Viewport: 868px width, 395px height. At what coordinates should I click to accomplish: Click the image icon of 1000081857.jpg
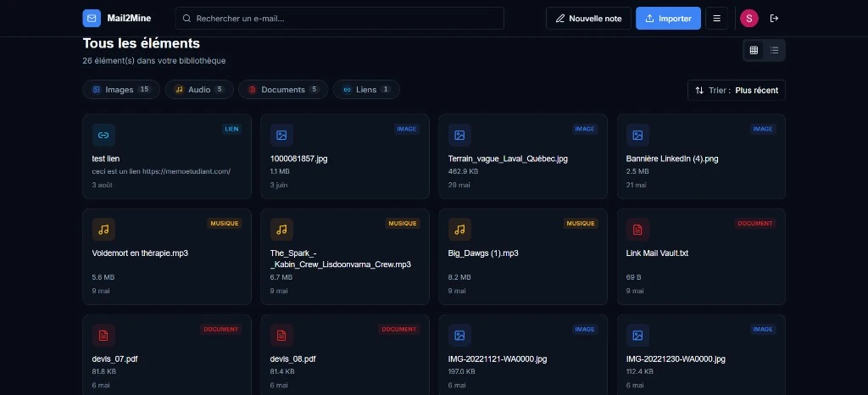pos(281,135)
